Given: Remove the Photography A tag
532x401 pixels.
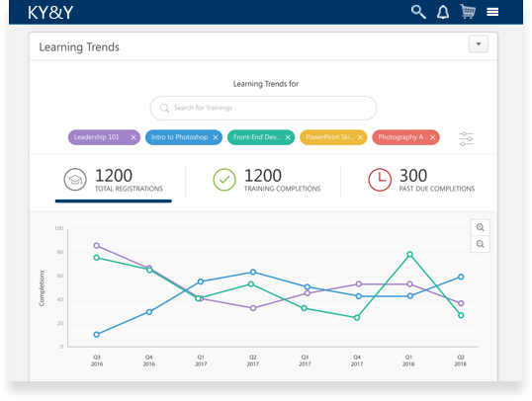Looking at the screenshot, I should [x=432, y=137].
